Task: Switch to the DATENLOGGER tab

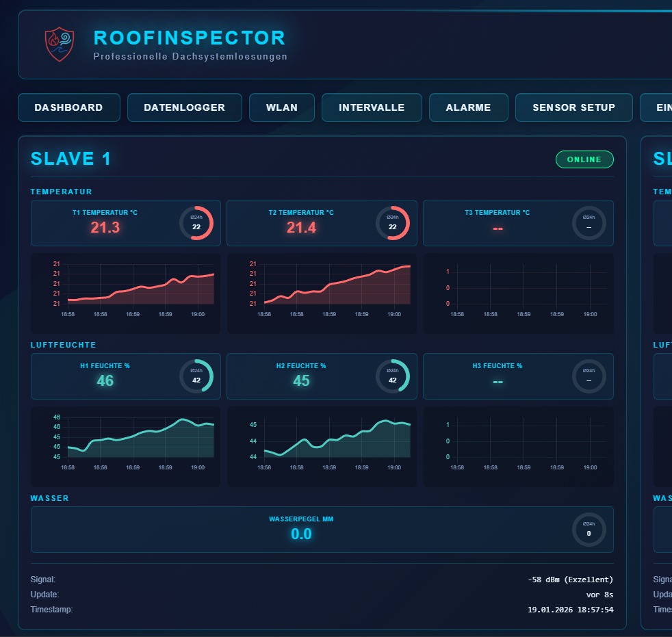Action: pos(183,107)
